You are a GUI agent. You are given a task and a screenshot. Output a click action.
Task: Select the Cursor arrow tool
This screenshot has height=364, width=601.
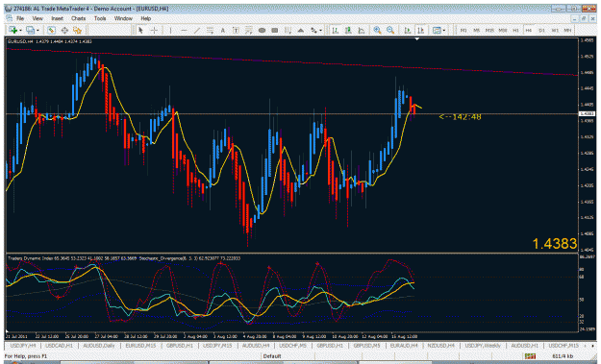click(140, 30)
